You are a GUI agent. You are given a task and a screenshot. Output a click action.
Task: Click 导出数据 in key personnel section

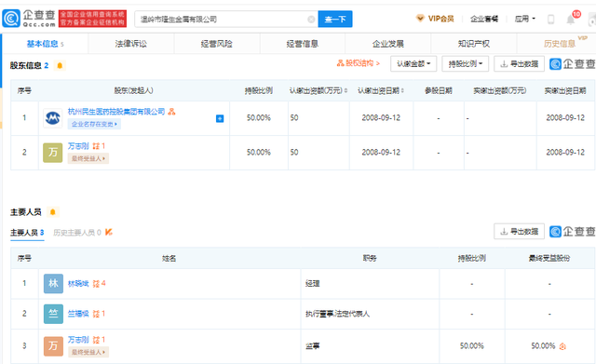coord(519,232)
